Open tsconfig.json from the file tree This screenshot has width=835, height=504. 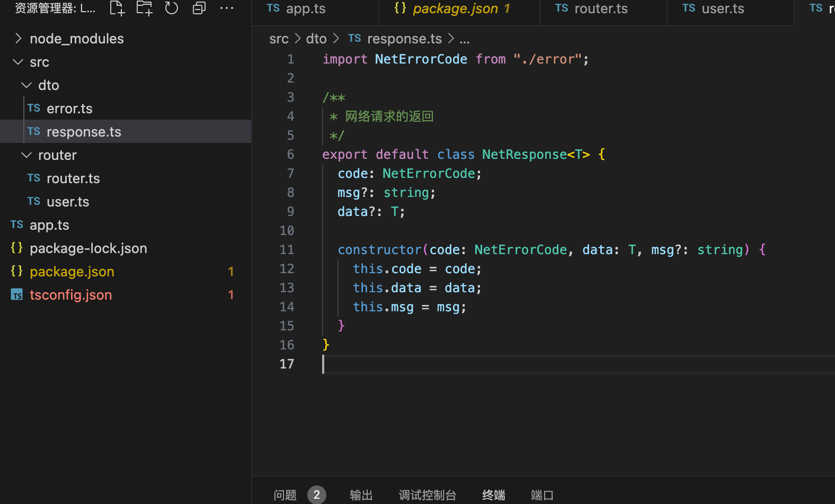tap(70, 295)
